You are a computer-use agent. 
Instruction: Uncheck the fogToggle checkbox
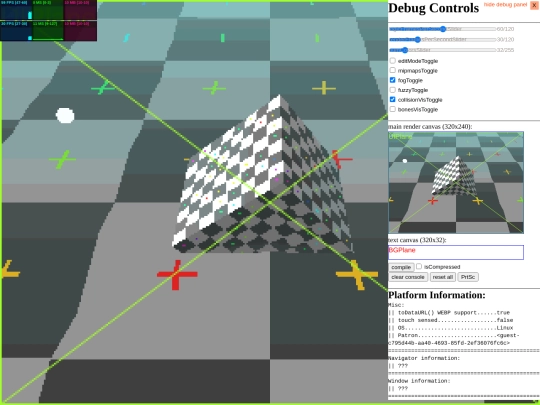click(393, 80)
